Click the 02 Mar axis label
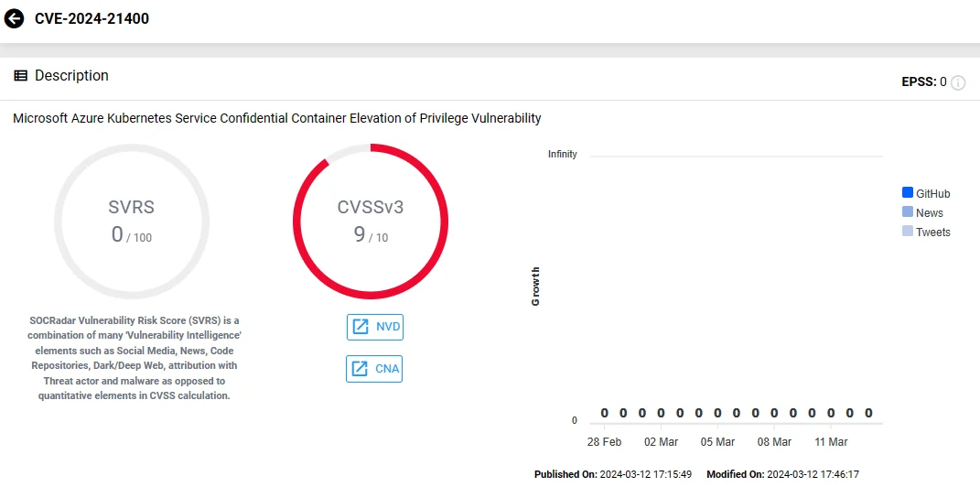 661,442
